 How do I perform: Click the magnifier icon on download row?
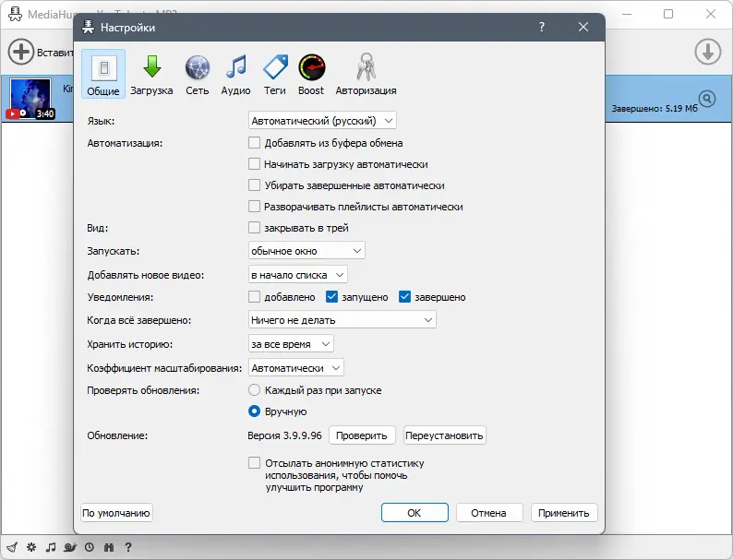click(707, 99)
